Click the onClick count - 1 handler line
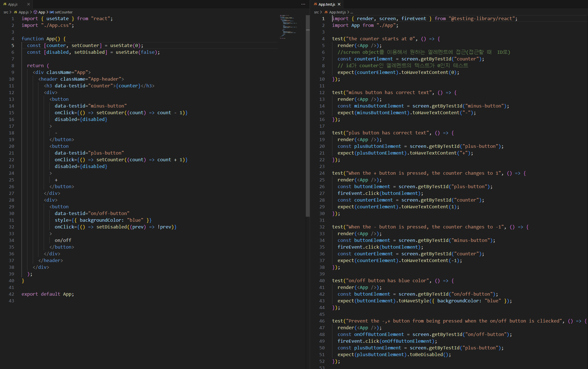This screenshot has height=369, width=588. click(121, 113)
